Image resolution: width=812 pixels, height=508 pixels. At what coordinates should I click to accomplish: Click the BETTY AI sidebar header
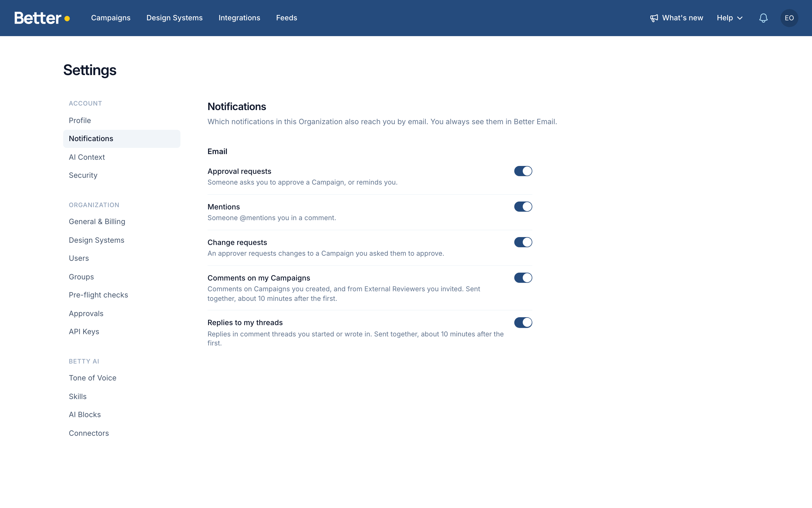84,361
